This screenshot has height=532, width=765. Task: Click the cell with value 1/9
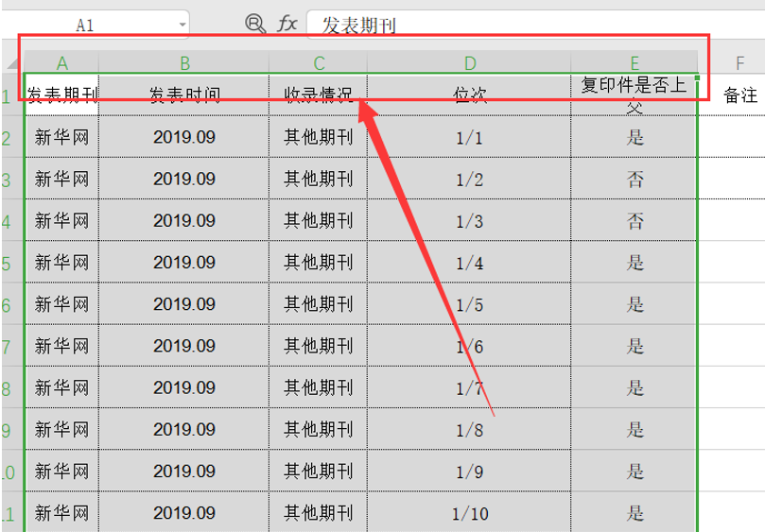click(469, 471)
